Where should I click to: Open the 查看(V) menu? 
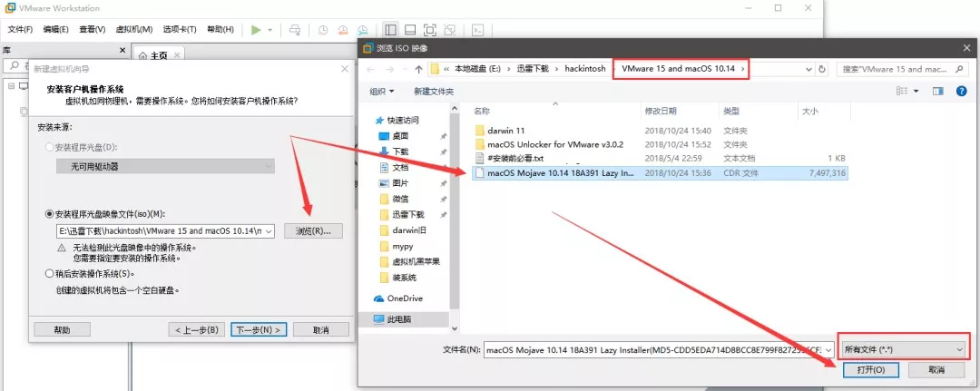tap(92, 29)
